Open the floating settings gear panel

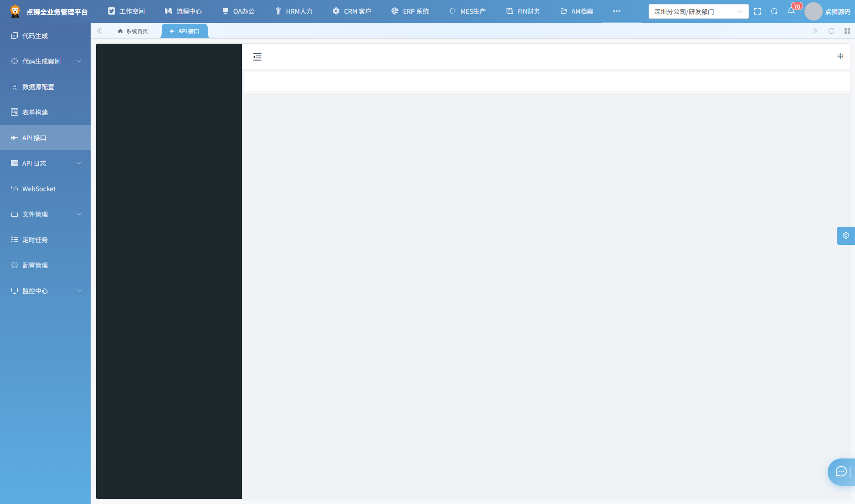coord(846,235)
